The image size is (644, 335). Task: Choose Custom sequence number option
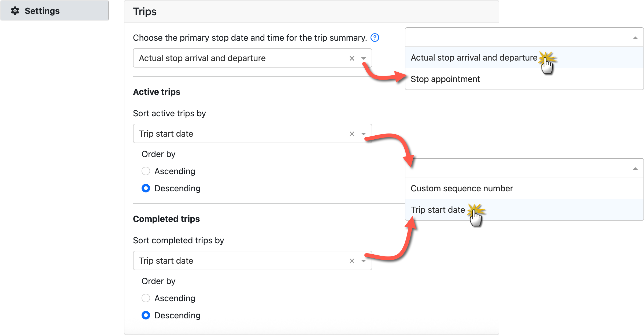tap(462, 188)
